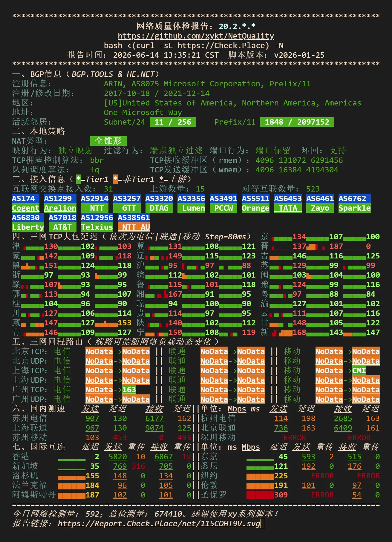Click the underlined '736' send speed for 北京联通
This screenshot has width=392, height=542.
point(281,428)
